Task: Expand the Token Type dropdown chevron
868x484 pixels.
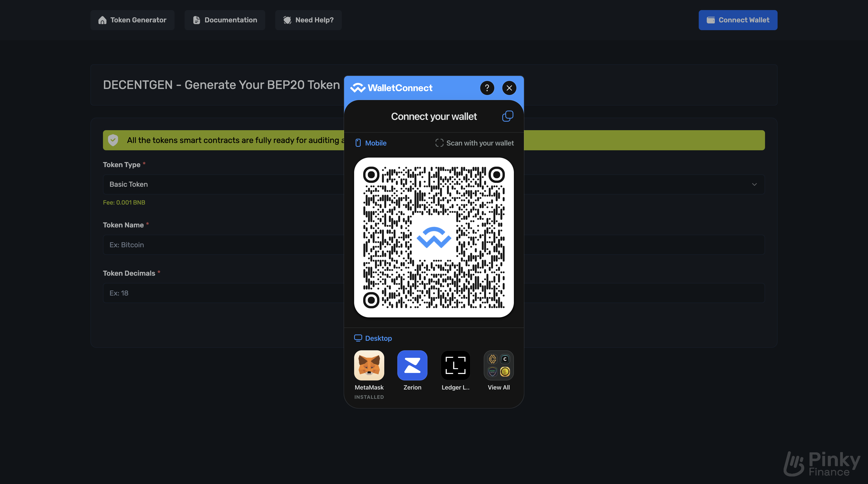Action: pyautogui.click(x=754, y=184)
